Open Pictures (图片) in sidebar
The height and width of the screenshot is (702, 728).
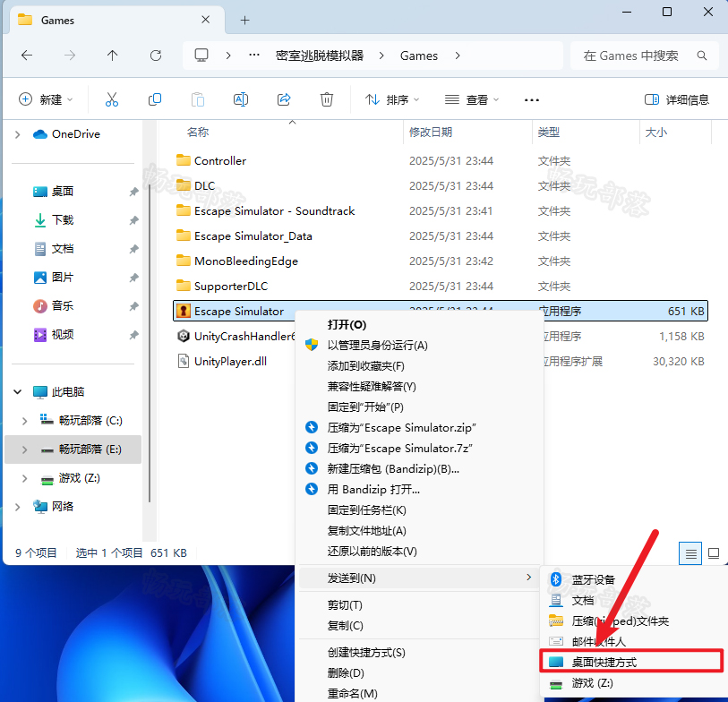click(63, 278)
